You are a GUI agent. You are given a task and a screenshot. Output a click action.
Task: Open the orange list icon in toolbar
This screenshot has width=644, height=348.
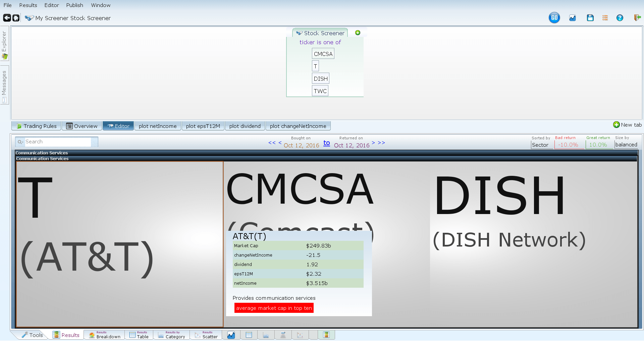coord(605,18)
